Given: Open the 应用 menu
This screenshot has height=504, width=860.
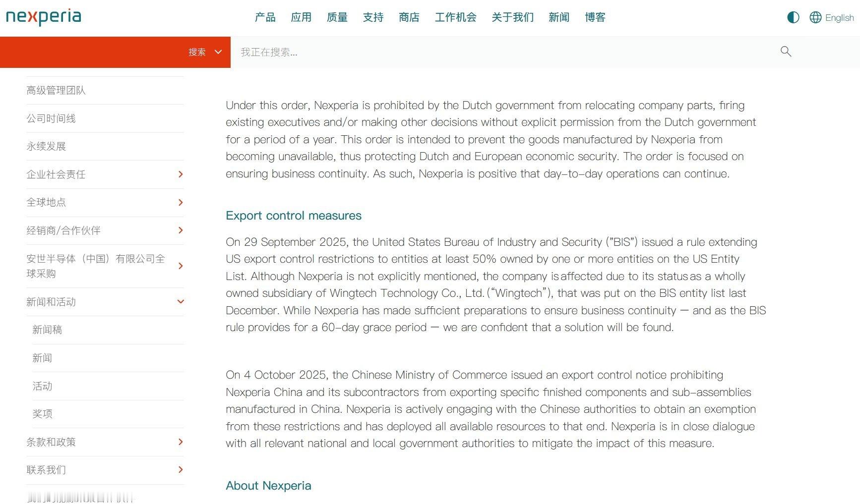Looking at the screenshot, I should pyautogui.click(x=301, y=17).
